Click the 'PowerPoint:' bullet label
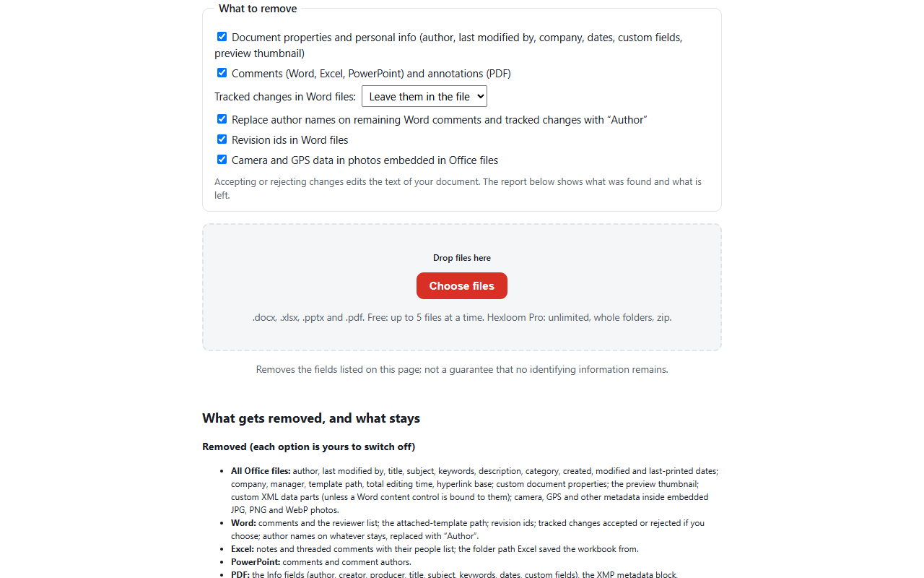 (x=256, y=562)
